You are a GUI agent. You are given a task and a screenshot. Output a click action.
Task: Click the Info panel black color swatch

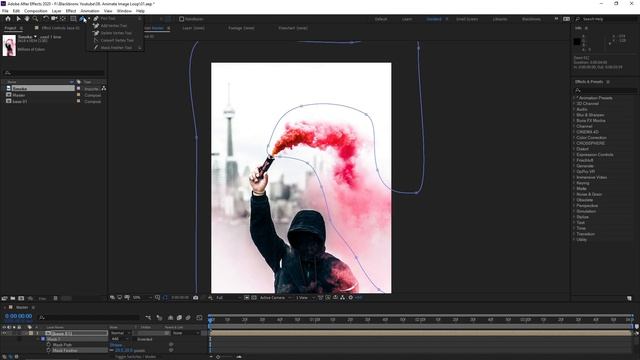pos(577,41)
